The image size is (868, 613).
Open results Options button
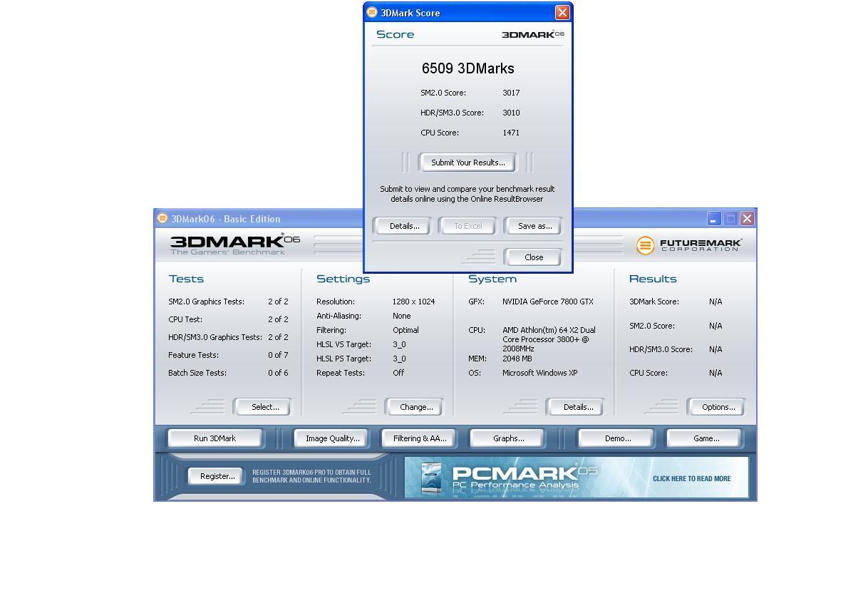pos(717,407)
